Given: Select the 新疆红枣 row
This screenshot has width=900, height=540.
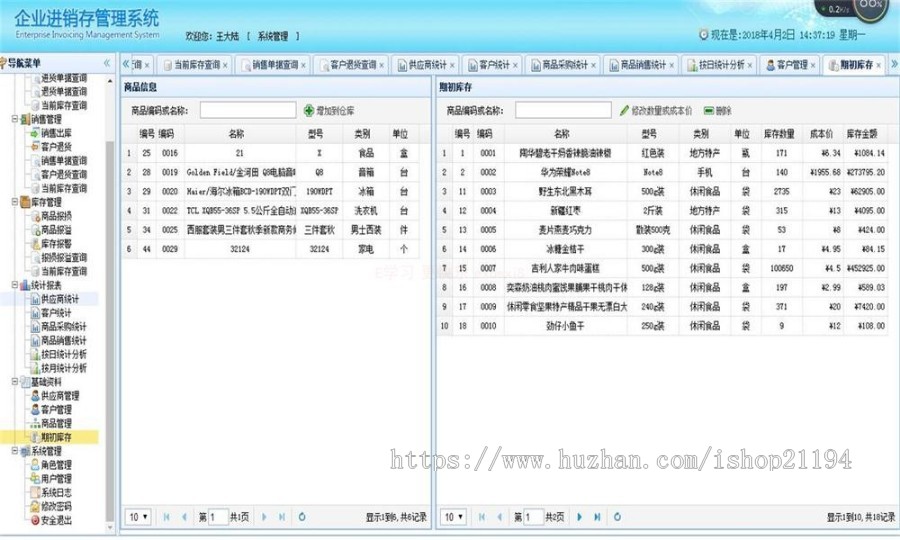Looking at the screenshot, I should pyautogui.click(x=662, y=211).
